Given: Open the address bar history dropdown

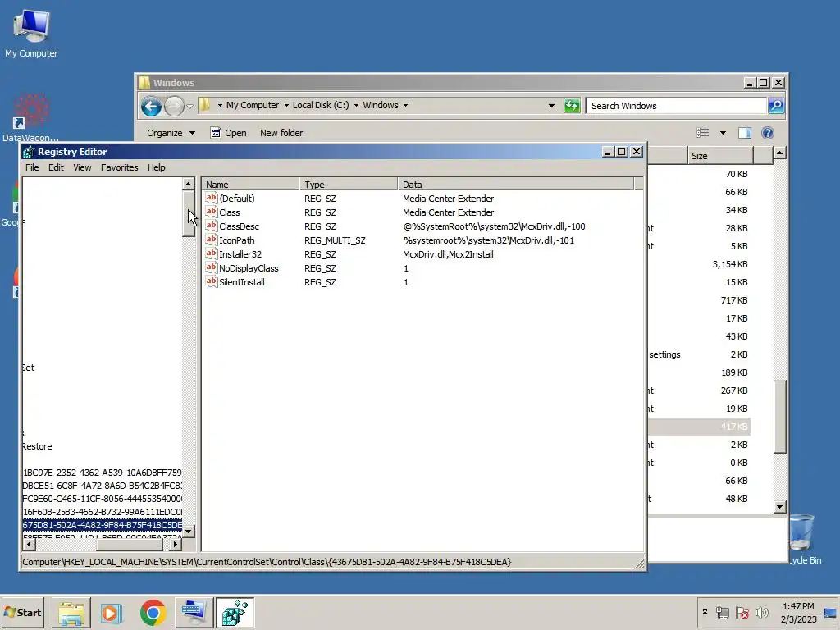Looking at the screenshot, I should click(x=551, y=106).
